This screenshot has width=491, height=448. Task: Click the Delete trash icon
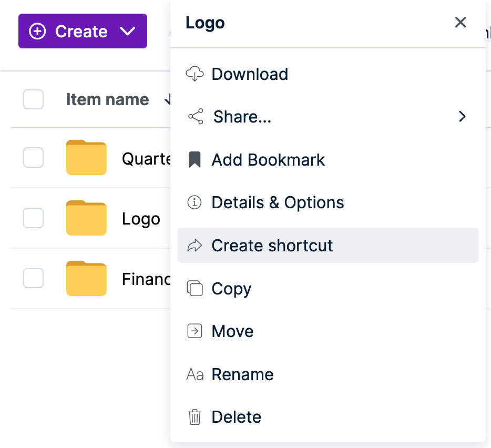point(195,417)
